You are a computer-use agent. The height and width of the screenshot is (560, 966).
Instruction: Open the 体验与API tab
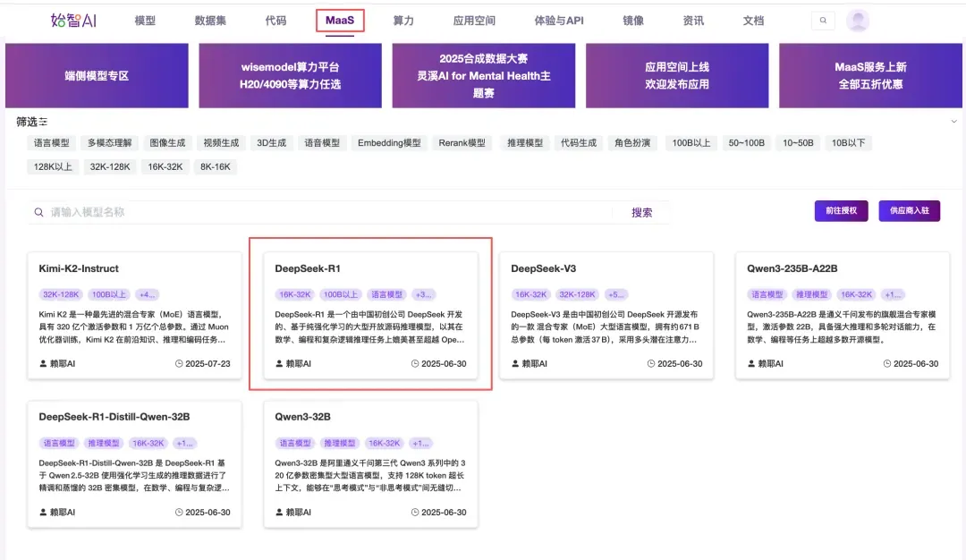(x=559, y=21)
